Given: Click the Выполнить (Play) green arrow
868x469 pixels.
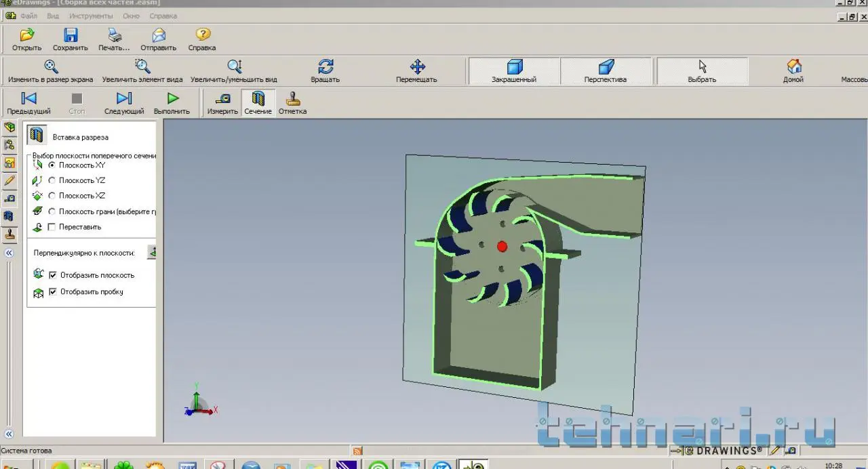Looking at the screenshot, I should pyautogui.click(x=172, y=98).
